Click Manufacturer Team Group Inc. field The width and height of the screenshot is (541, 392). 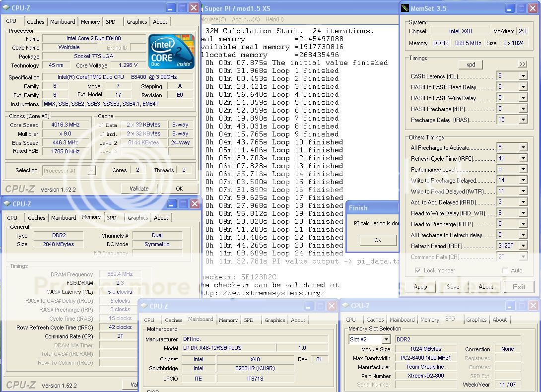pyautogui.click(x=426, y=367)
